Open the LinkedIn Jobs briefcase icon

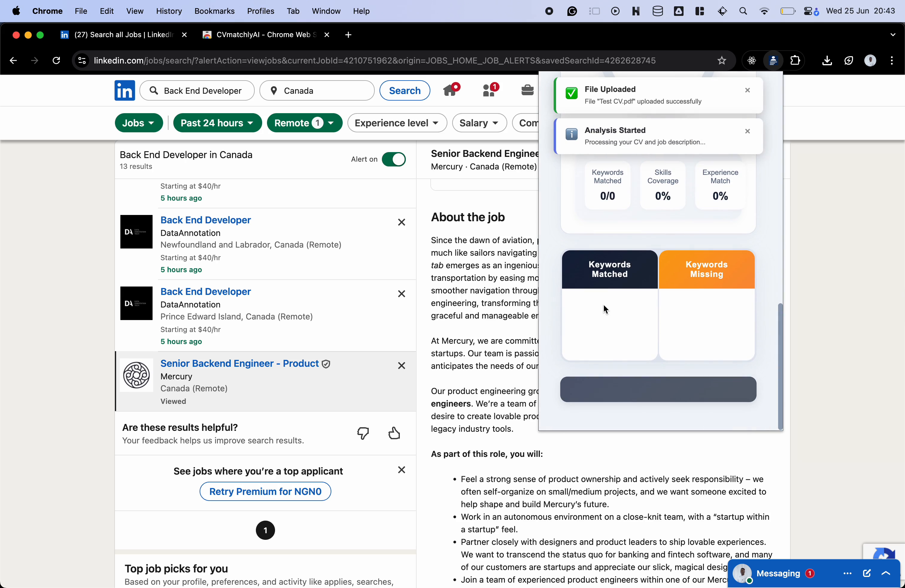coord(527,90)
